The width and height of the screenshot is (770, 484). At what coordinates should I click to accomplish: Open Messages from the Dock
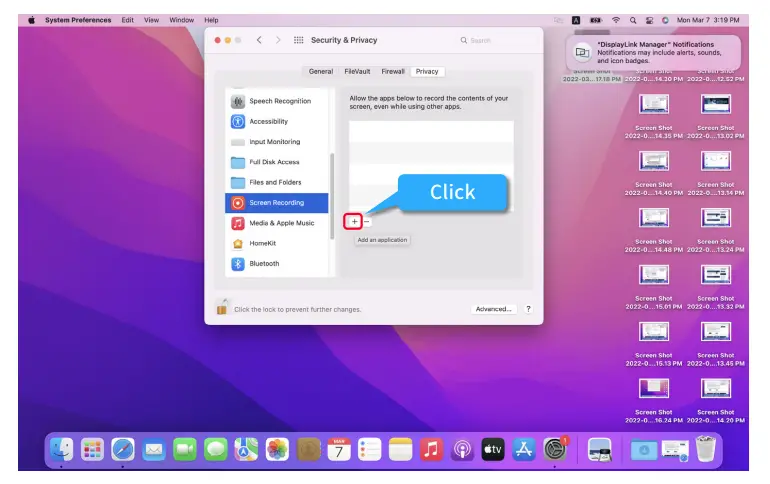[216, 449]
